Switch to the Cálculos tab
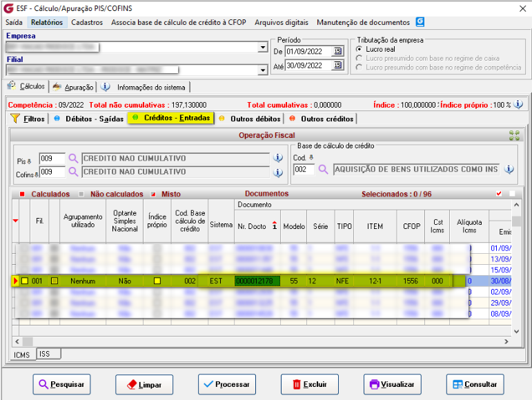Screen dimensions: 532x400 point(26,86)
